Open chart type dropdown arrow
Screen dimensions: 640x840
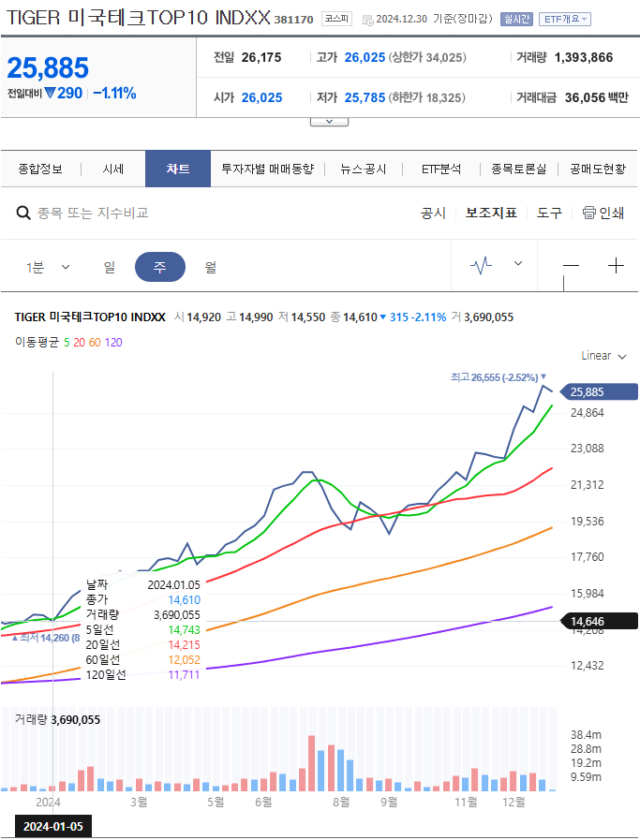518,263
